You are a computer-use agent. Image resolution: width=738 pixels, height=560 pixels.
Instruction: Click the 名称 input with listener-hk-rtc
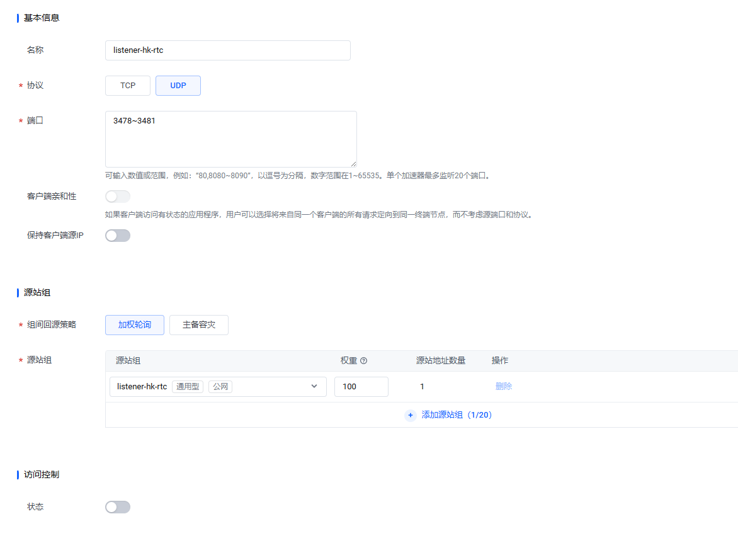[228, 50]
